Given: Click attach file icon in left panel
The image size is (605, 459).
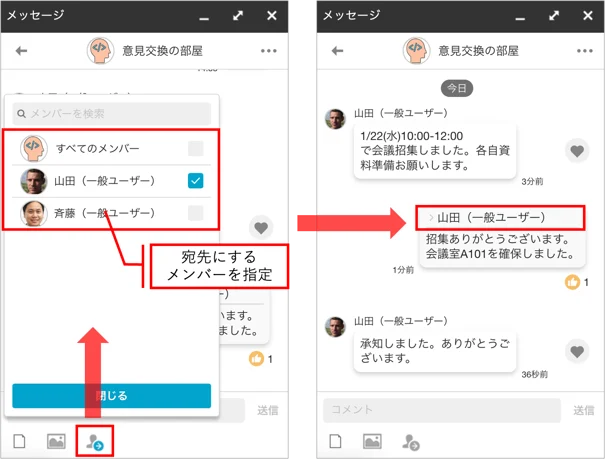Looking at the screenshot, I should [x=19, y=441].
